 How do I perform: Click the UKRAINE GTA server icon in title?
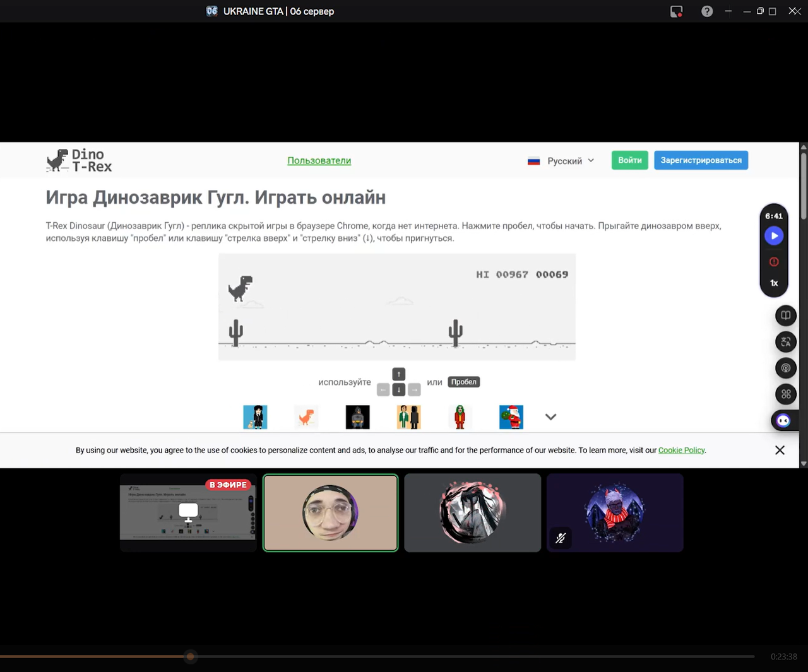tap(212, 11)
